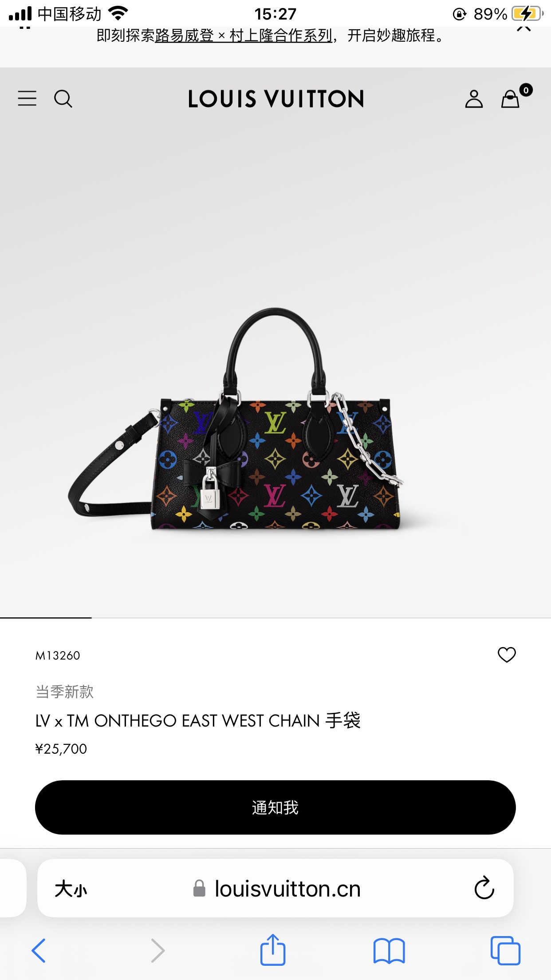Show all open Safari tabs
551x980 pixels.
pos(505,950)
